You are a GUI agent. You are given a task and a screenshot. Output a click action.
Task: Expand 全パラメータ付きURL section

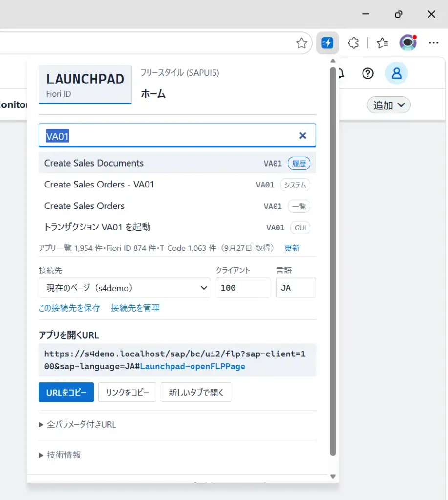77,424
